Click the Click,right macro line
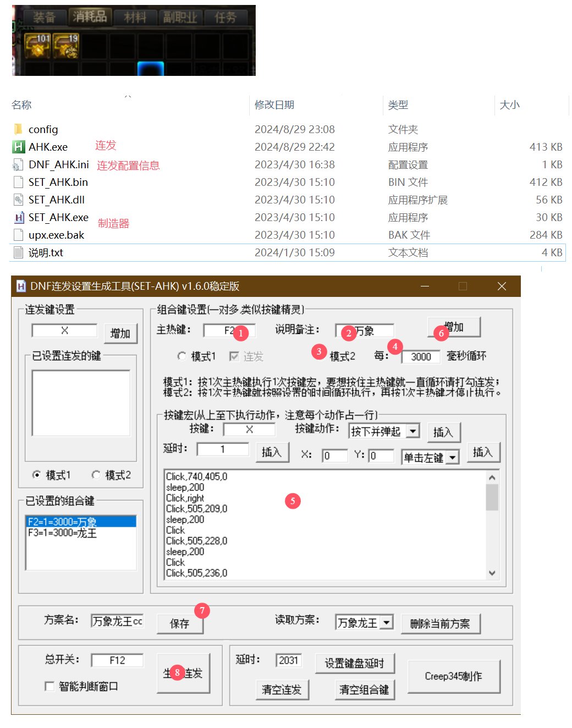The image size is (572, 728). pyautogui.click(x=185, y=498)
